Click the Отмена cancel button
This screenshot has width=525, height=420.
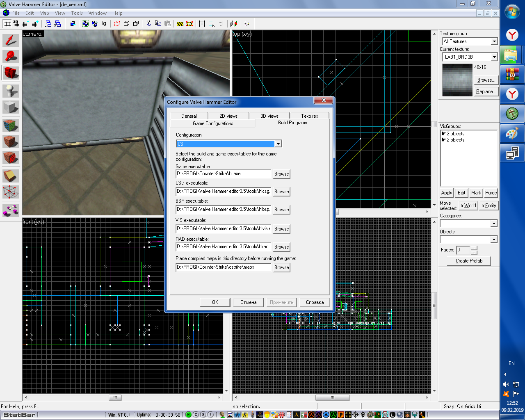pos(248,302)
